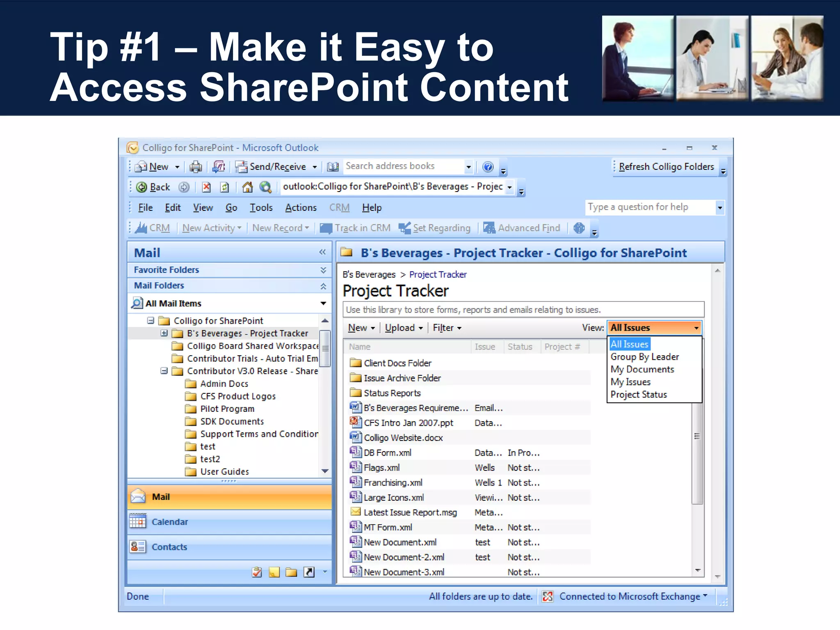Viewport: 840px width, 630px height.
Task: Click the Stop red X icon
Action: pyautogui.click(x=206, y=187)
